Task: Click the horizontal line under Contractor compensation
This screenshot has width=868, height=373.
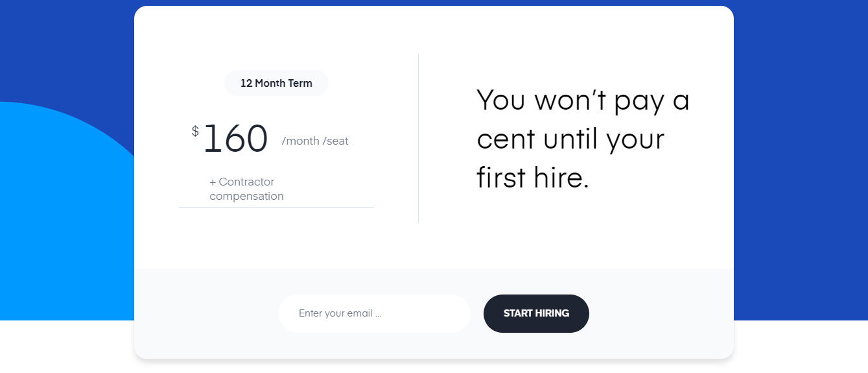Action: point(276,208)
